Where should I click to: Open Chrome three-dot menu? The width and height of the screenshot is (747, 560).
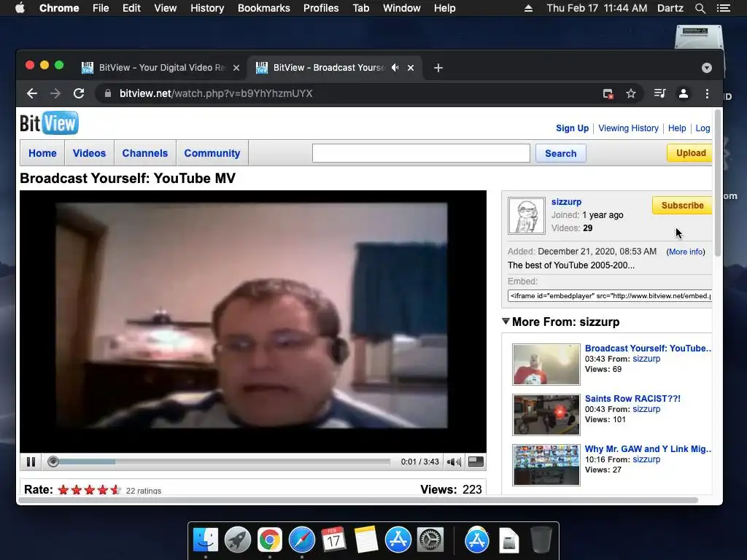click(x=707, y=94)
